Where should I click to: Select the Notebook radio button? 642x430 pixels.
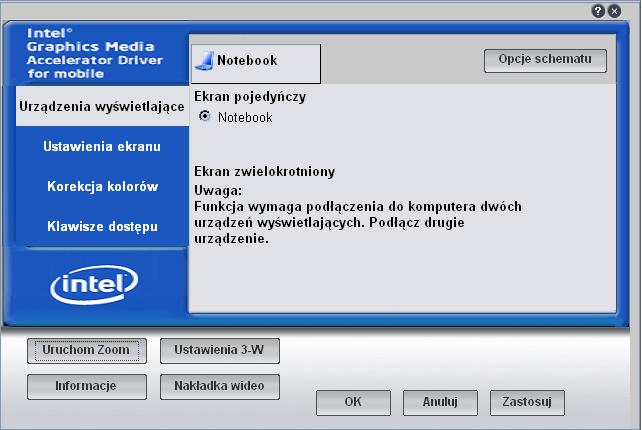[204, 116]
